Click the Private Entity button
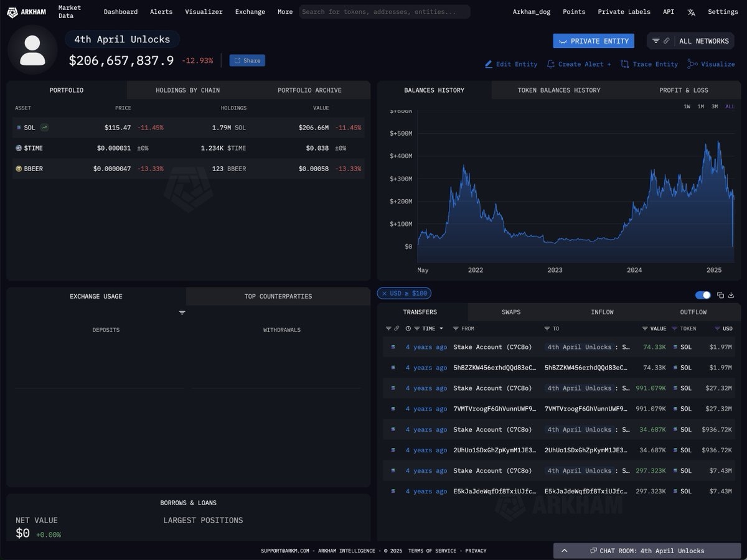 click(594, 41)
